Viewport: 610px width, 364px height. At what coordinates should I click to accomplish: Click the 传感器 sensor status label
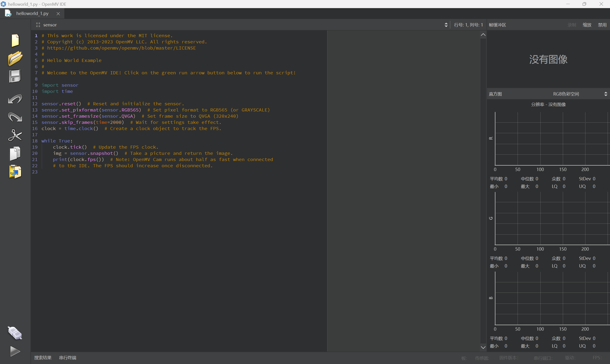482,358
